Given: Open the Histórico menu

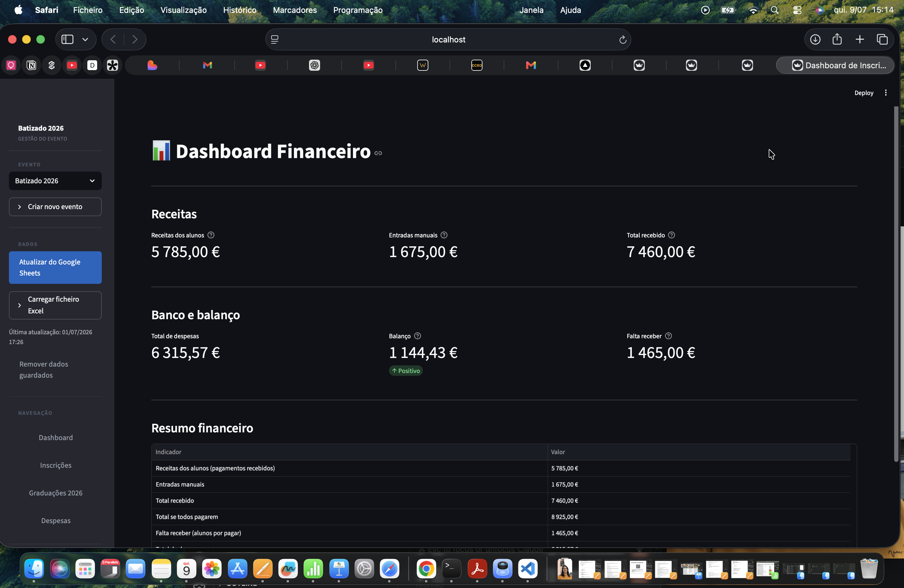Looking at the screenshot, I should pos(240,10).
